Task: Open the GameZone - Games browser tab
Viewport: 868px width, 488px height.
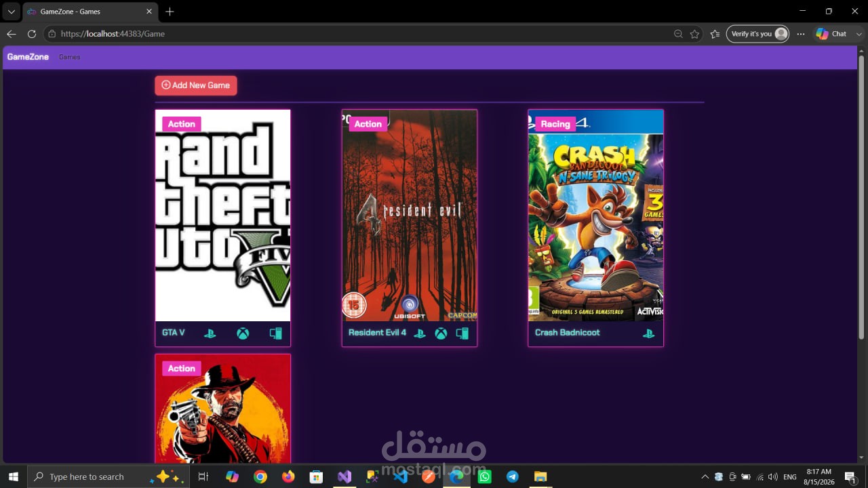Action: tap(90, 12)
